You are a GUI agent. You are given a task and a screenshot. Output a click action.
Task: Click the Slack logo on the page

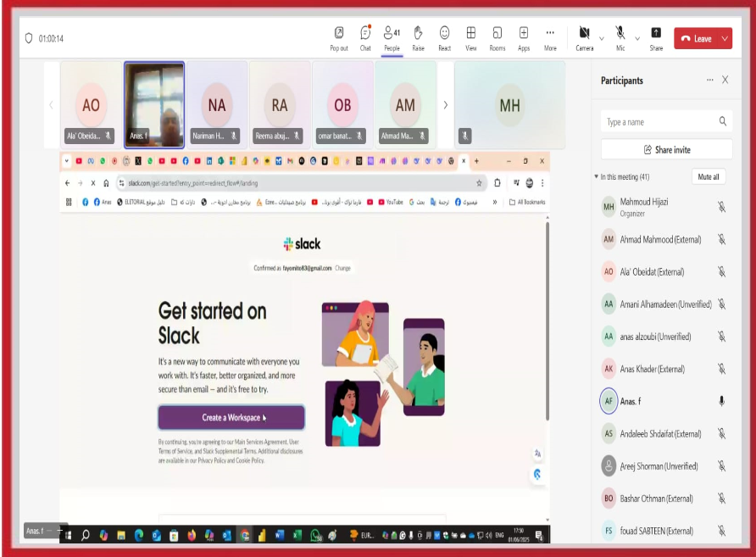pos(302,244)
